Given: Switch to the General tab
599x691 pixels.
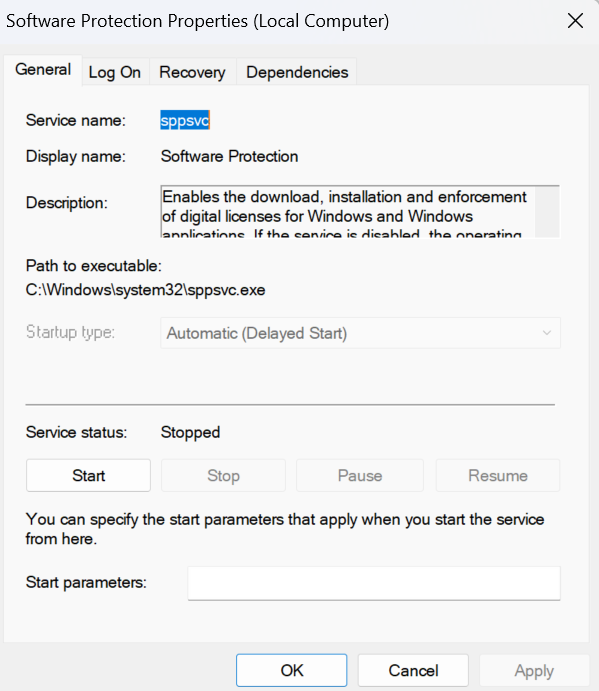Looking at the screenshot, I should [x=43, y=70].
